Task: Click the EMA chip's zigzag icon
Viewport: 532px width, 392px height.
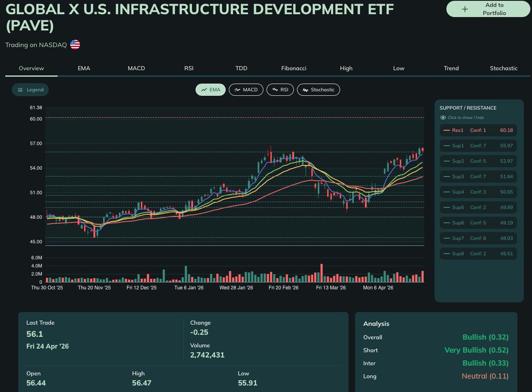Action: [205, 90]
